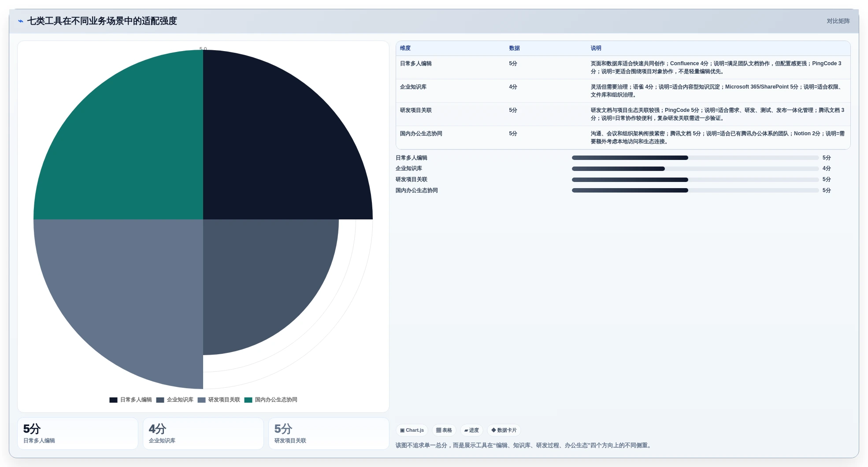The height and width of the screenshot is (467, 868).
Task: Click 4分 value beside 企业知识库 progress bar
Action: (827, 169)
